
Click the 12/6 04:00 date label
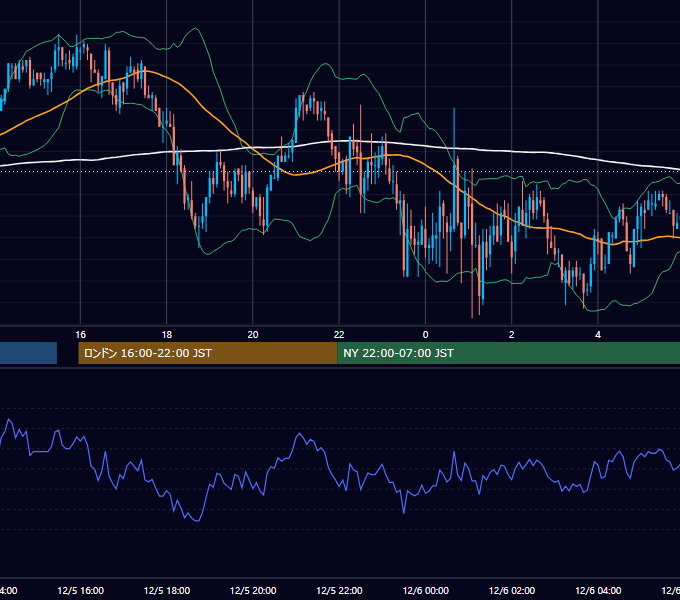598,591
